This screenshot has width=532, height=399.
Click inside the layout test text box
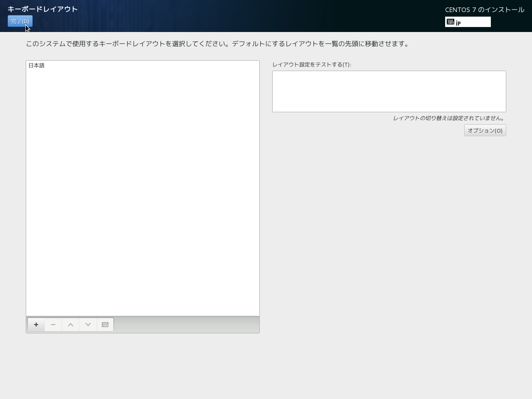click(x=389, y=91)
